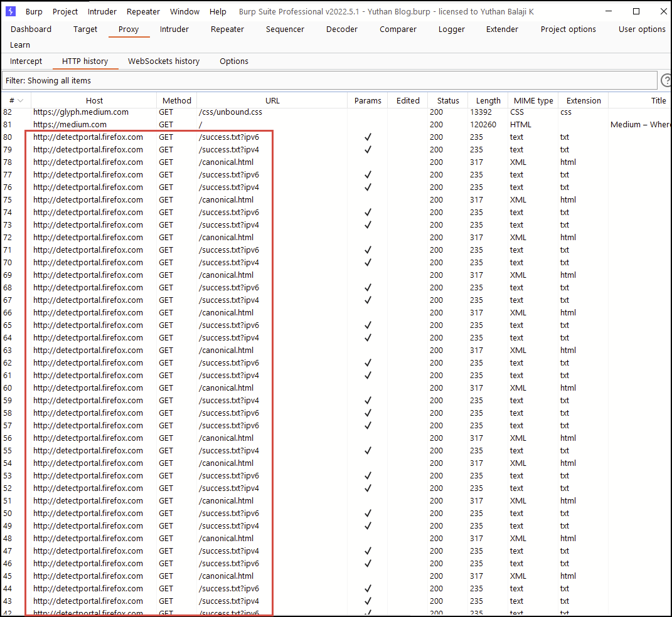
Task: Click the Params checkmark in row 49
Action: (368, 526)
